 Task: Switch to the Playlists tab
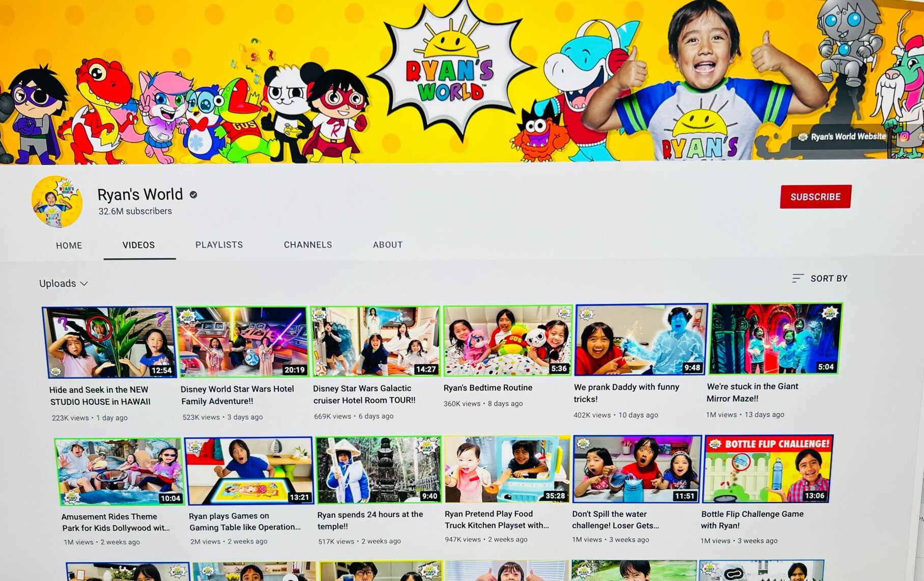(219, 245)
